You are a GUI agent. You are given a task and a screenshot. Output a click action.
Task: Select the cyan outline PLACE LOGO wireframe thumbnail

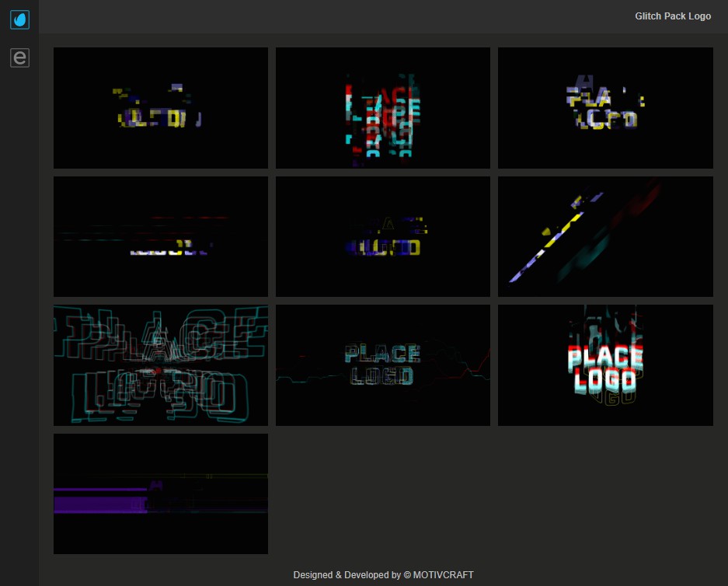161,365
